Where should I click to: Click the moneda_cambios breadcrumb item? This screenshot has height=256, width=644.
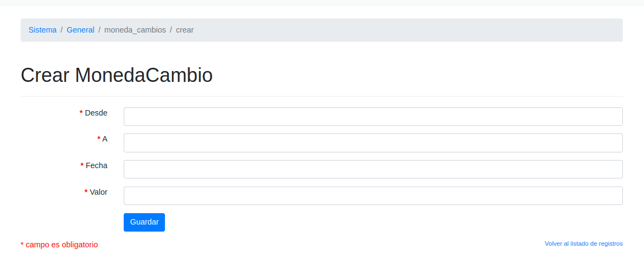click(135, 30)
